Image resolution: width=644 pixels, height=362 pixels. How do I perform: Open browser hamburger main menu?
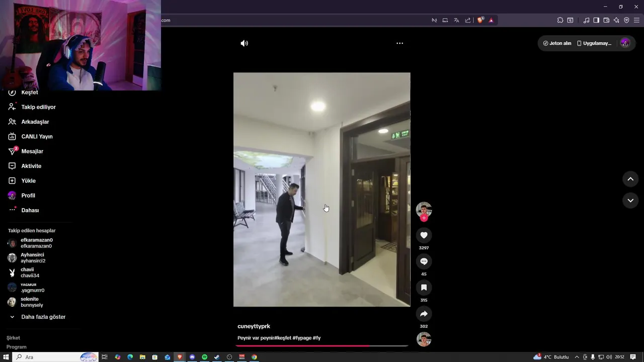tap(636, 20)
